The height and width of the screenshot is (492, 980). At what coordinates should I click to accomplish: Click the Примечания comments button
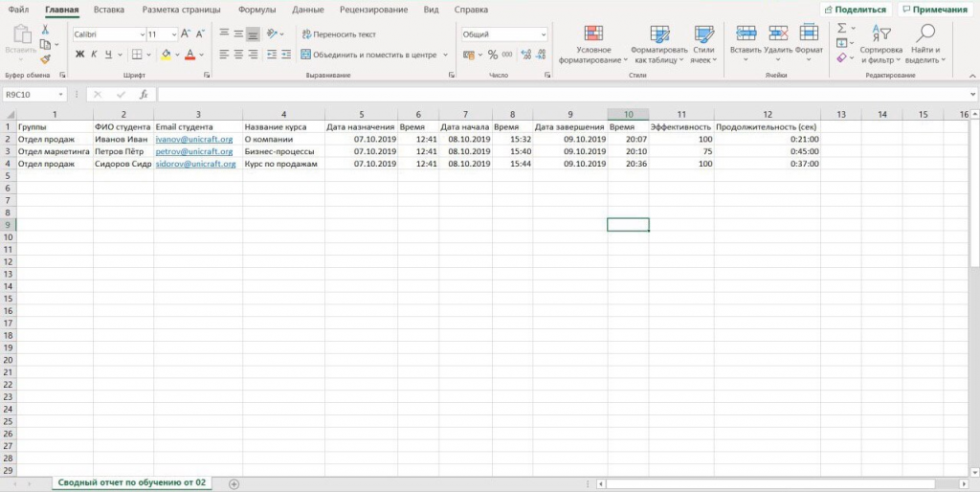point(934,10)
